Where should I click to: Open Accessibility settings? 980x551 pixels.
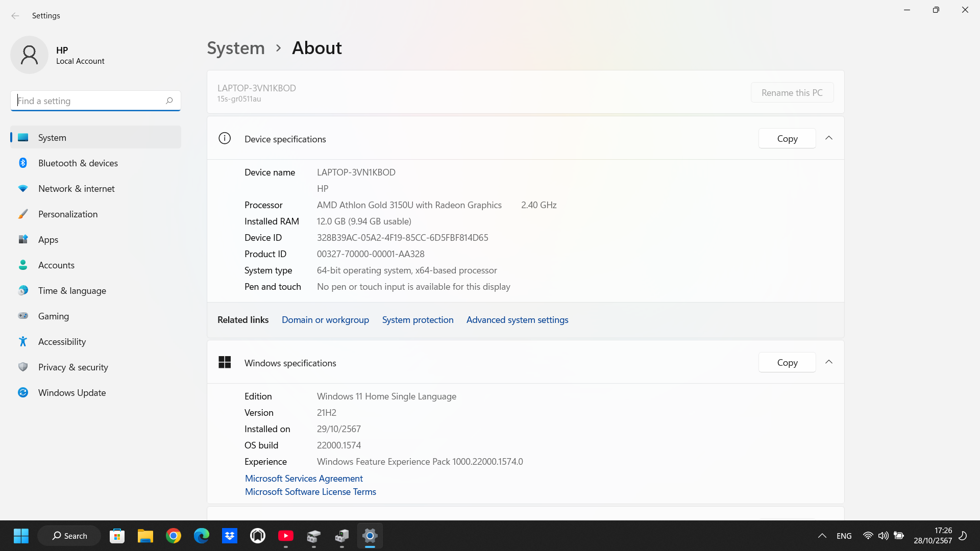[x=95, y=341]
